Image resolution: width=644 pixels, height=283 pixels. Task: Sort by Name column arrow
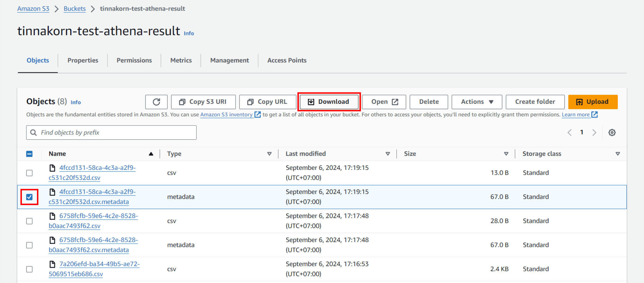click(x=151, y=154)
